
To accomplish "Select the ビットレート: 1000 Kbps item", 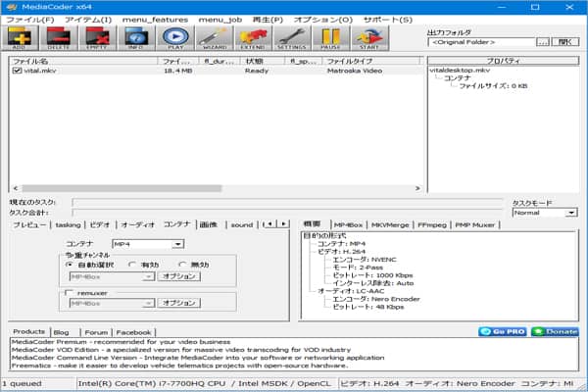I will click(x=372, y=275).
